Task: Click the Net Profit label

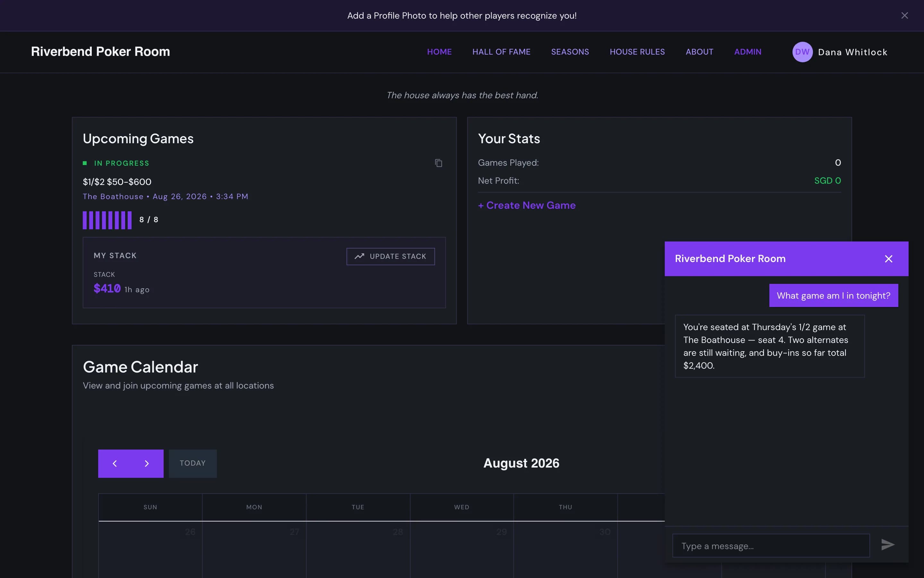Action: [498, 180]
